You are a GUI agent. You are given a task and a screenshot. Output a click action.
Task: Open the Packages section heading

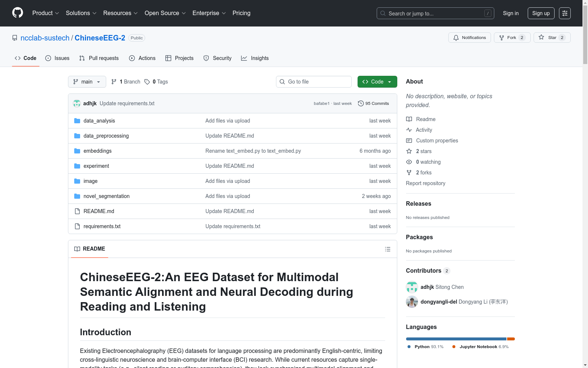point(419,237)
